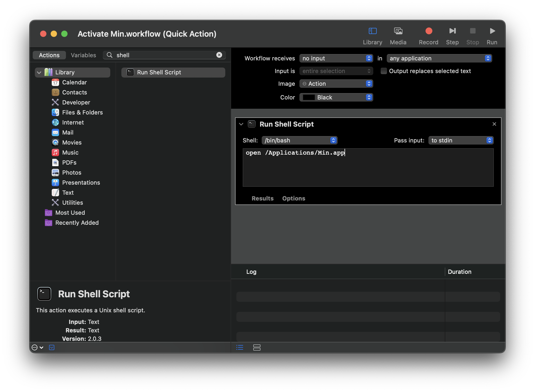Click the Step toolbar icon

(452, 31)
